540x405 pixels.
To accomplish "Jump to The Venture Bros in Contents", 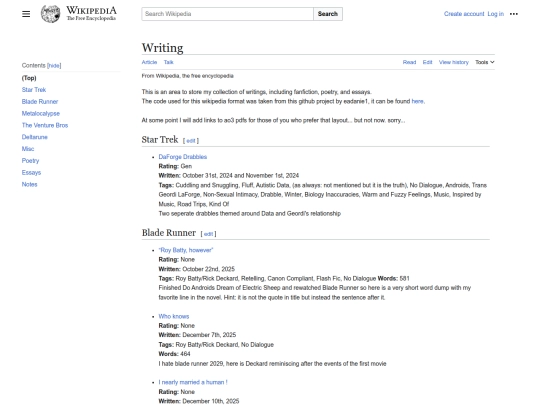I will (x=45, y=125).
